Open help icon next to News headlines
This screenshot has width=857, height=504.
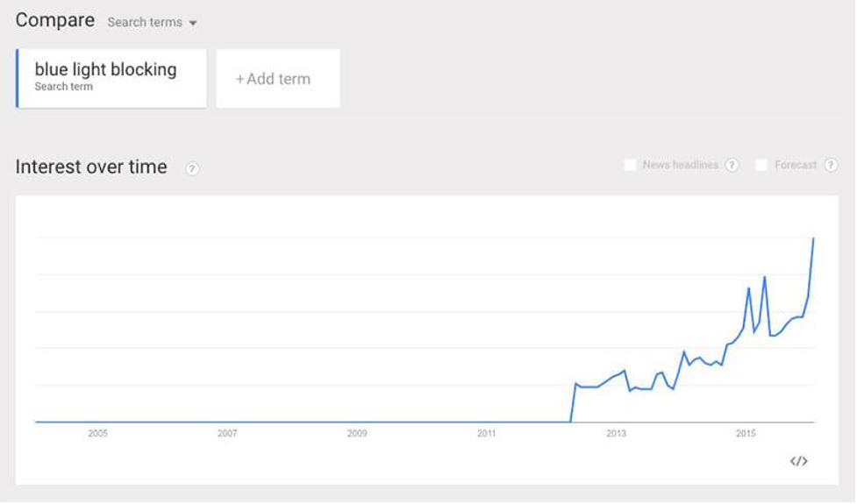tap(732, 165)
